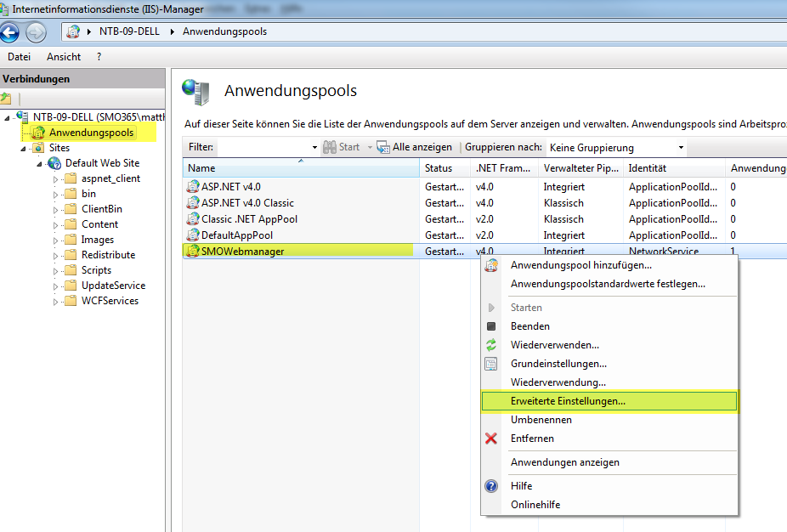Open the Datei menu

[19, 57]
